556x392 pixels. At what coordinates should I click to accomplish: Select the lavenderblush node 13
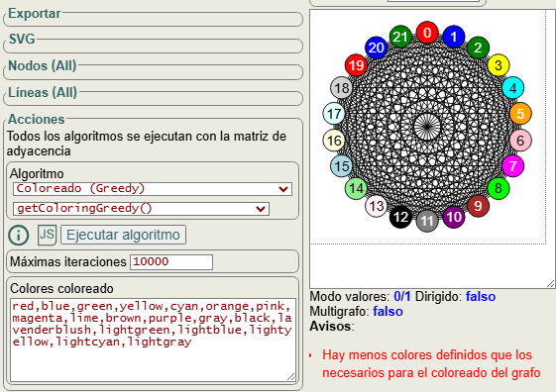377,206
